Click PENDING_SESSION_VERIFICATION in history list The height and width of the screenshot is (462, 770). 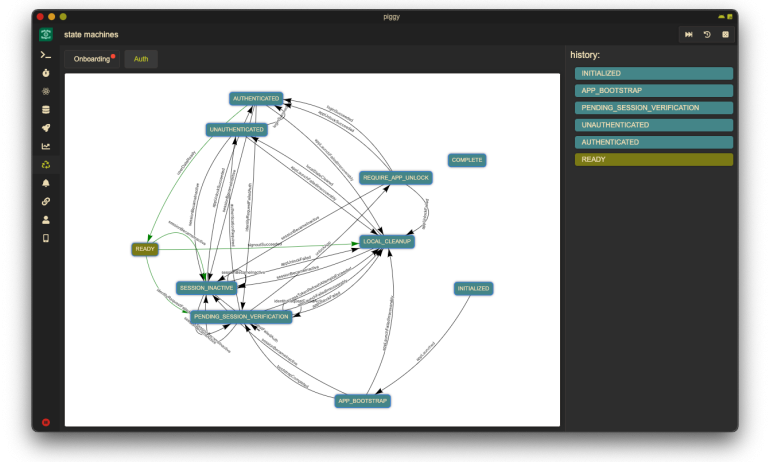[653, 108]
